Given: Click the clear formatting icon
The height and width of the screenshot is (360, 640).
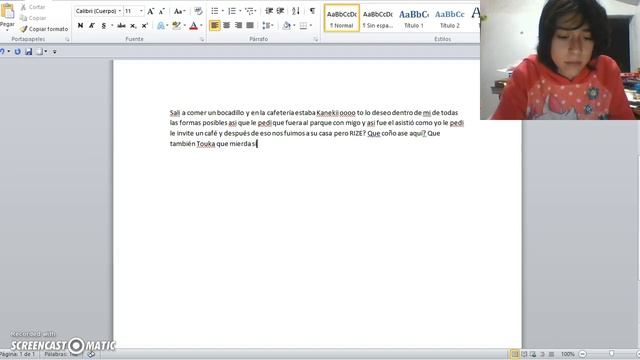Looking at the screenshot, I should click(x=198, y=11).
